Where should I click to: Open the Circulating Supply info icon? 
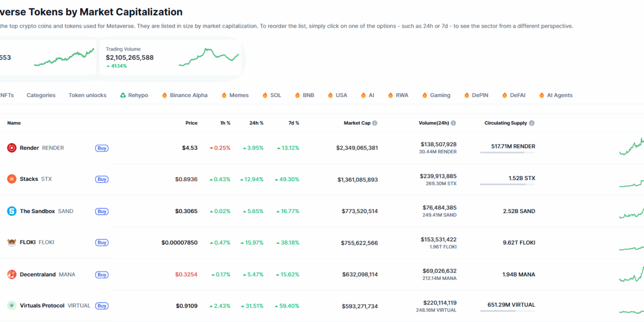532,123
